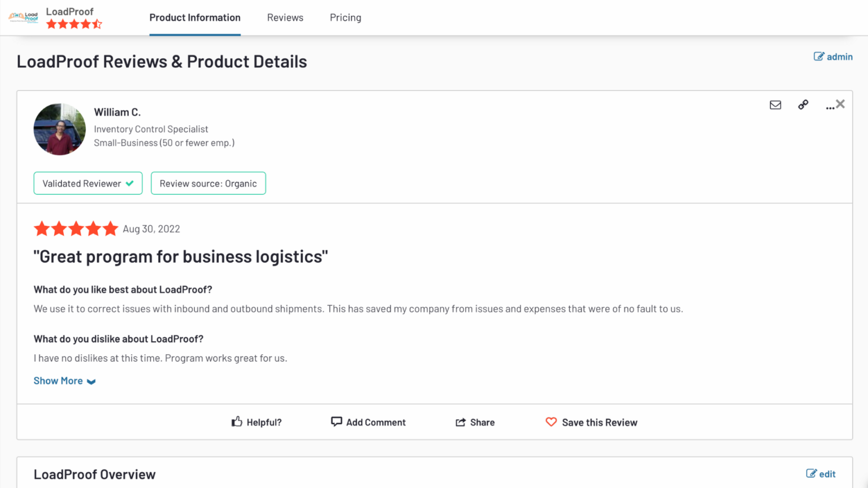Click the edit link in Overview section
Viewport: 868px width, 488px height.
pos(827,474)
